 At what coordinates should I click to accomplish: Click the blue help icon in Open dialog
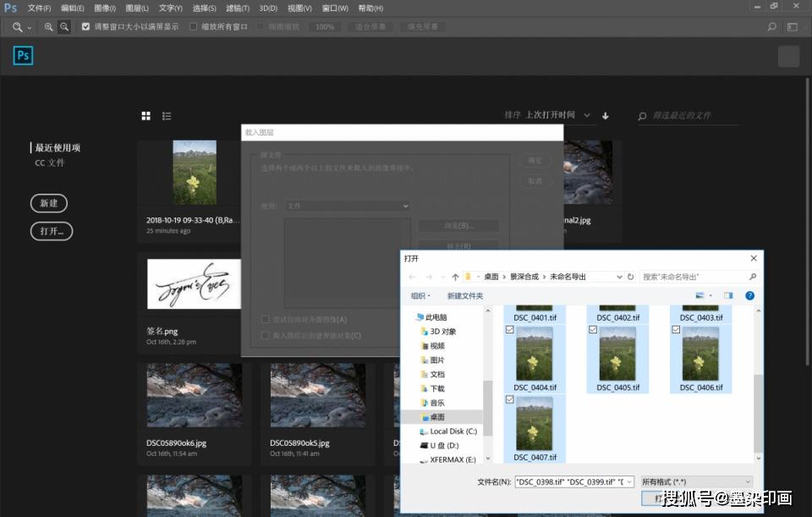coord(749,295)
